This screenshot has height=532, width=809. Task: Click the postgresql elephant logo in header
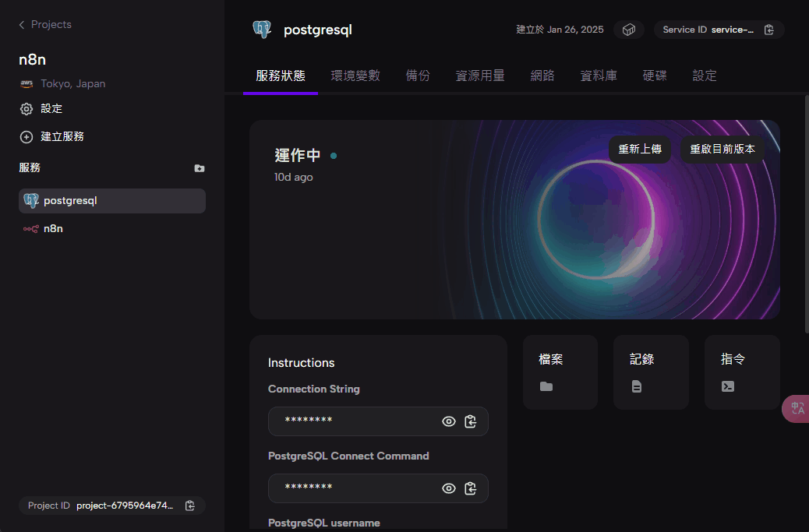point(262,30)
